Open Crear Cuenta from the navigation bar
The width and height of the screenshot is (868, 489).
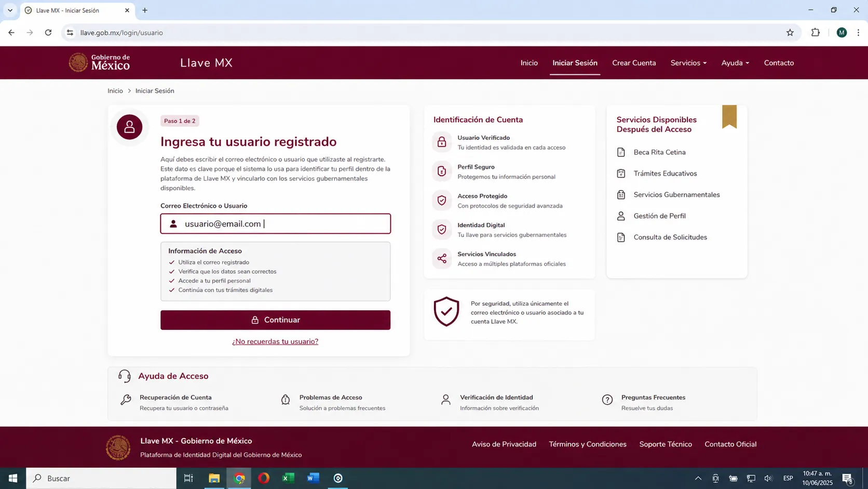[x=634, y=63]
